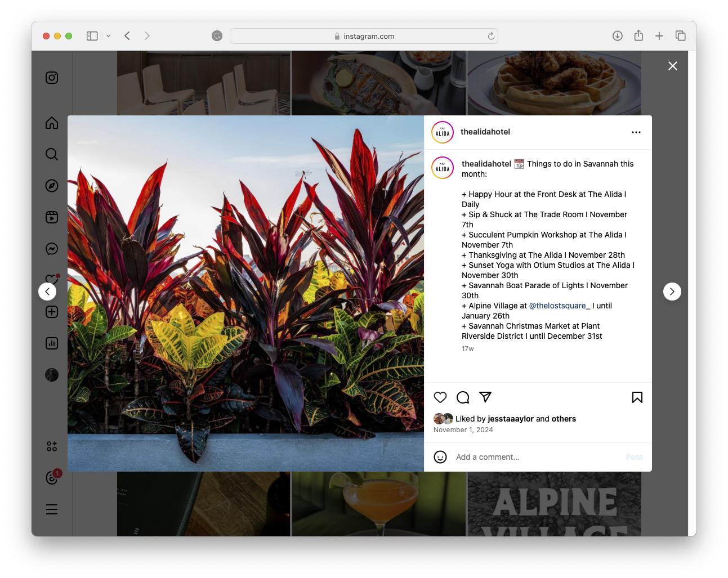Like the post with heart icon
This screenshot has width=728, height=578.
(x=440, y=397)
